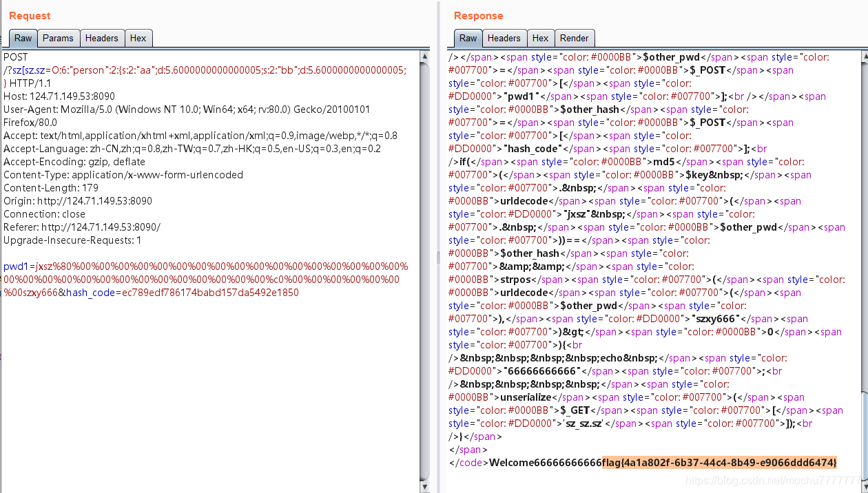Click the Content-Type header line
The width and height of the screenshot is (868, 493).
point(123,175)
